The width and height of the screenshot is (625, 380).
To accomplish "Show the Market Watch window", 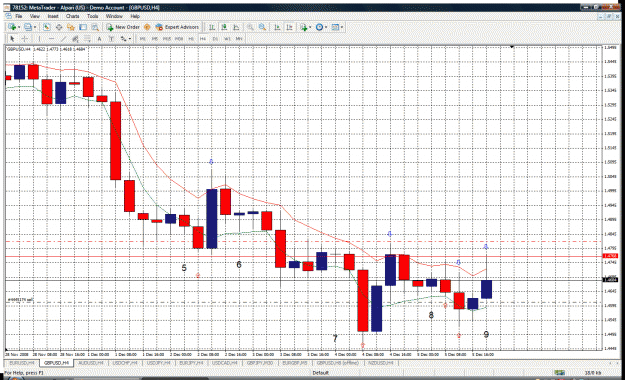I will pyautogui.click(x=47, y=27).
